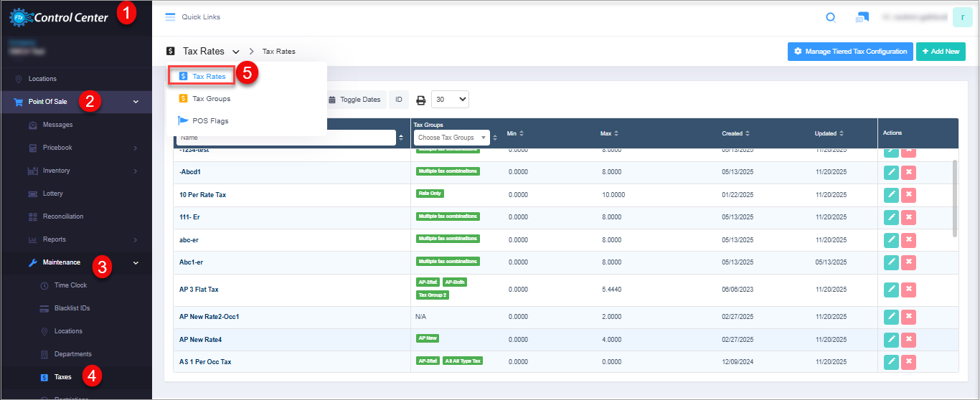
Task: Click Manage Tiered Tax Configuration button
Action: coord(850,52)
